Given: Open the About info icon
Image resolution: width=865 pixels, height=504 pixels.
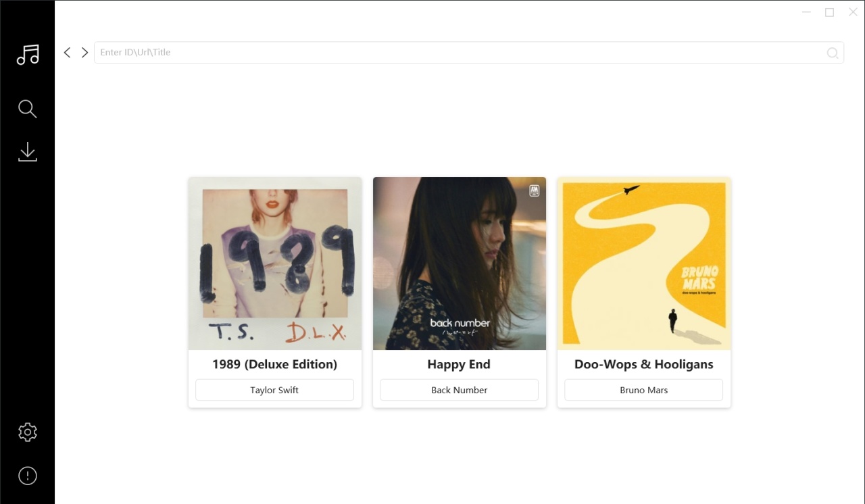Looking at the screenshot, I should (x=28, y=476).
